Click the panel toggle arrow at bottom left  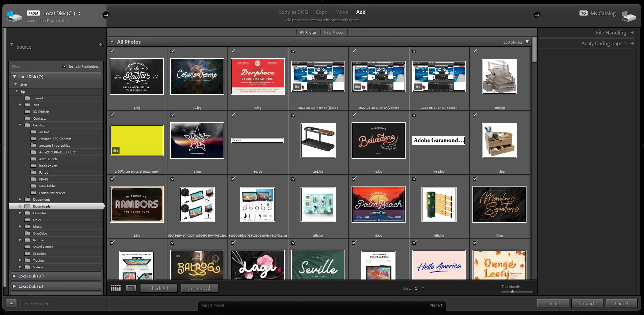coord(11,303)
